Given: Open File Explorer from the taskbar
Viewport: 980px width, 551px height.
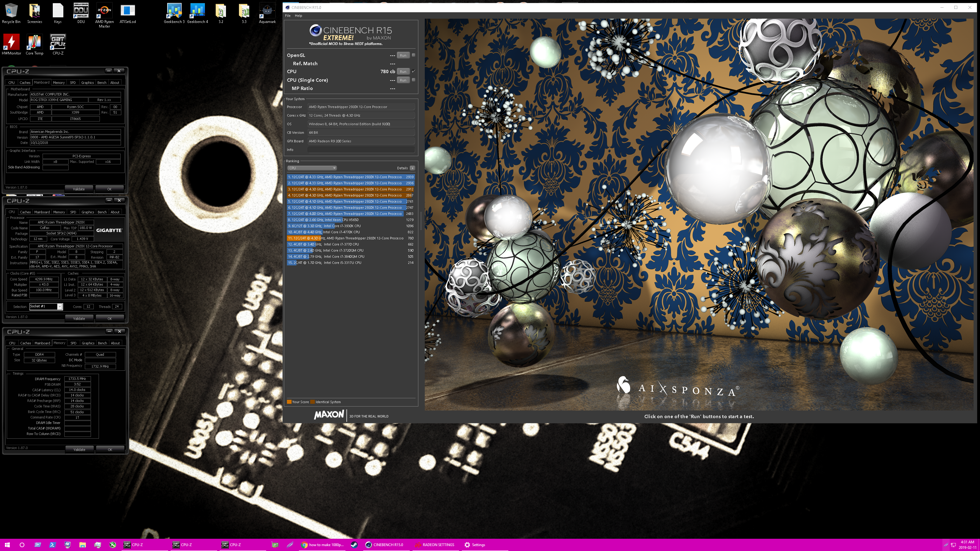Looking at the screenshot, I should click(x=83, y=545).
